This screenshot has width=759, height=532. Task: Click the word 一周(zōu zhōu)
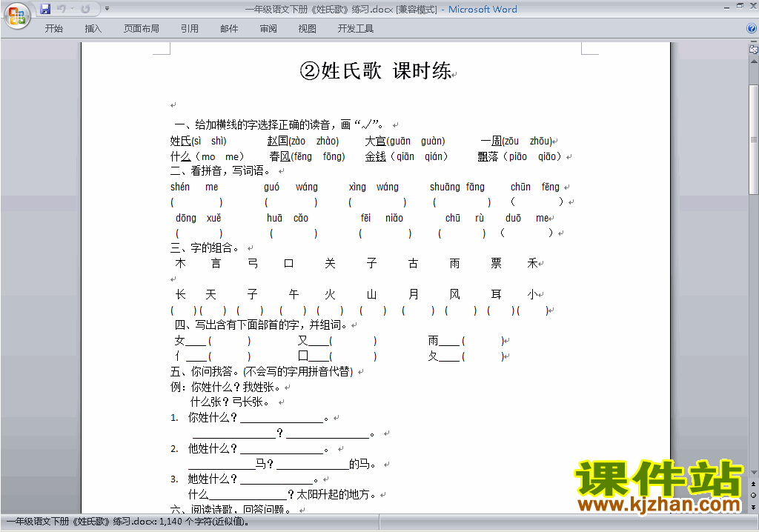pos(516,142)
